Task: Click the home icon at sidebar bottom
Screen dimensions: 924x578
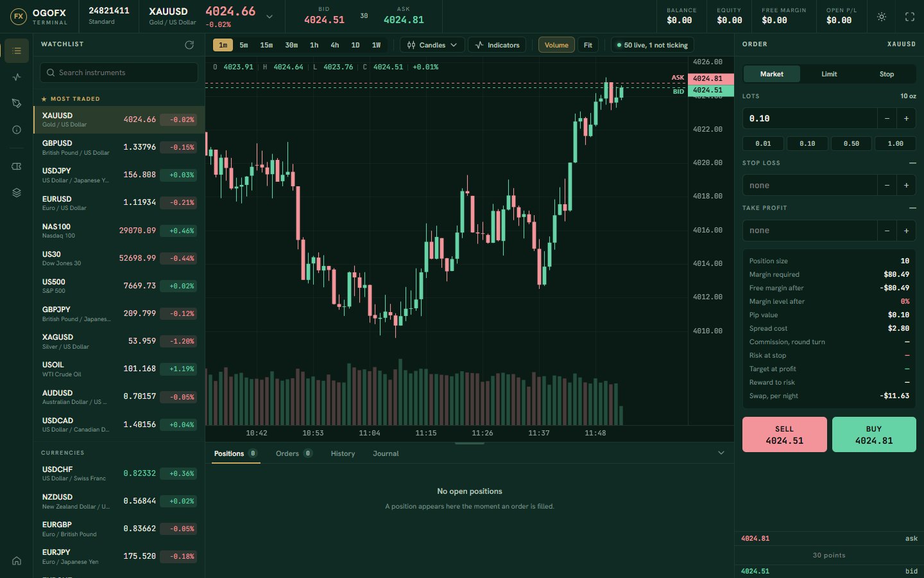Action: tap(17, 561)
